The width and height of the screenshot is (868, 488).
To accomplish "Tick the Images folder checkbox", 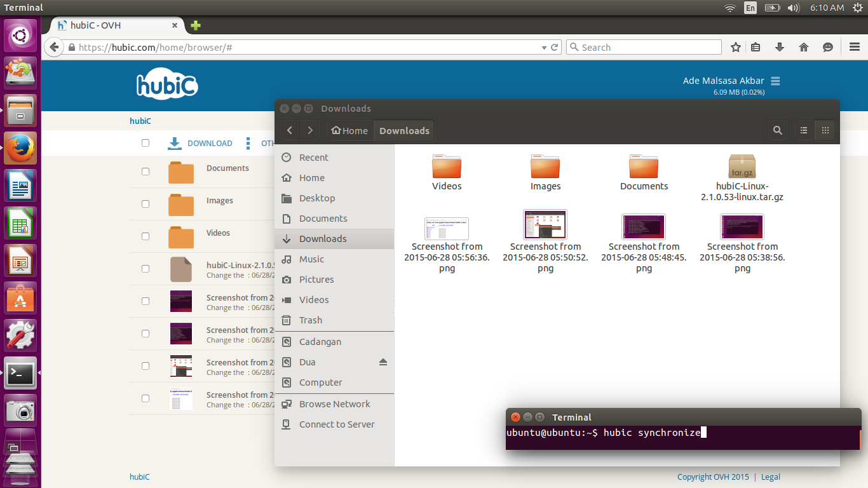I will coord(146,204).
